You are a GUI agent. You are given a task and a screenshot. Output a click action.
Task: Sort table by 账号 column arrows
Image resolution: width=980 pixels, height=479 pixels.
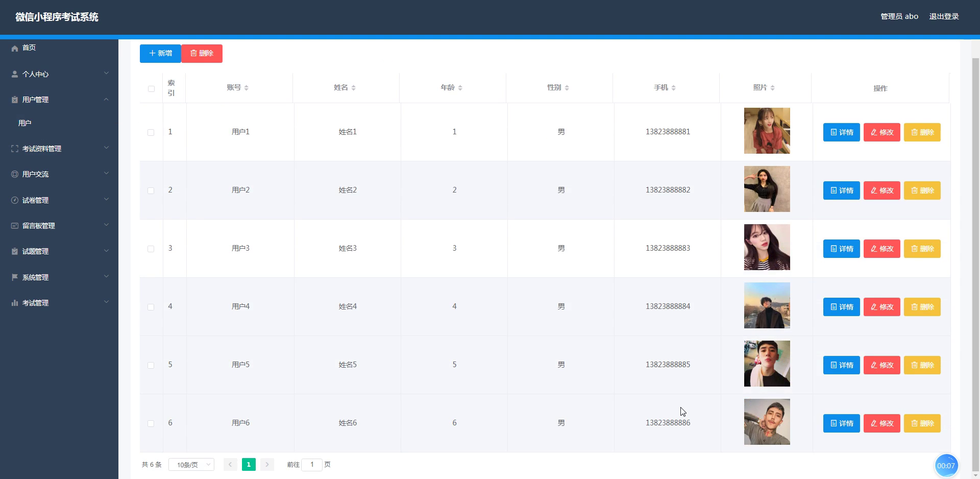tap(246, 88)
